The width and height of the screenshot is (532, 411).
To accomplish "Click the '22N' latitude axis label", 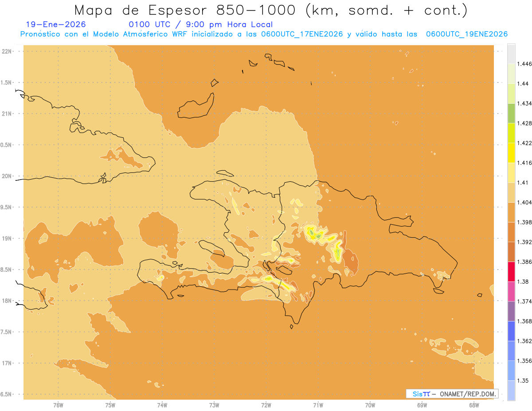I will 7,51.
